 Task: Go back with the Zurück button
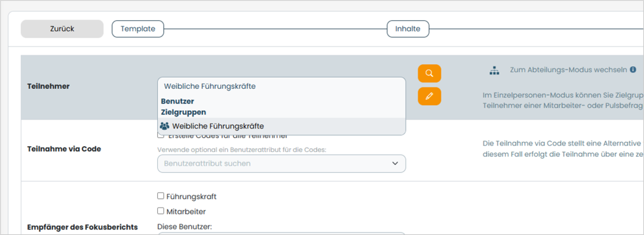click(x=62, y=29)
